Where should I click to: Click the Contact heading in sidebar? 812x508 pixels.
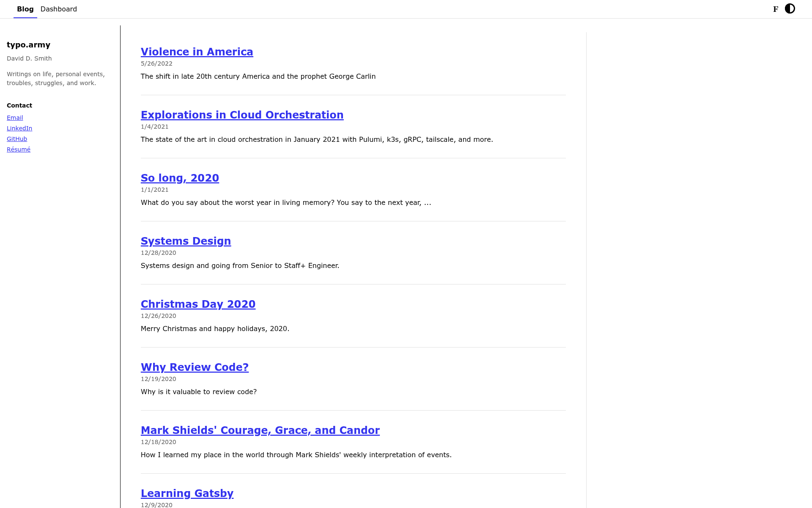(19, 105)
